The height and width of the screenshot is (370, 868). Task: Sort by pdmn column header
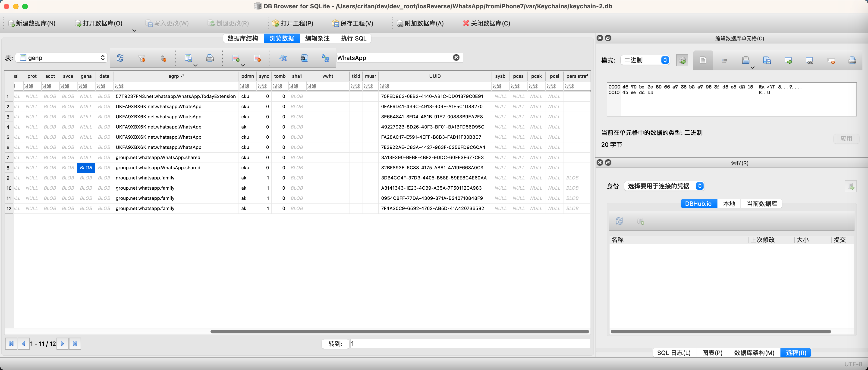point(247,76)
